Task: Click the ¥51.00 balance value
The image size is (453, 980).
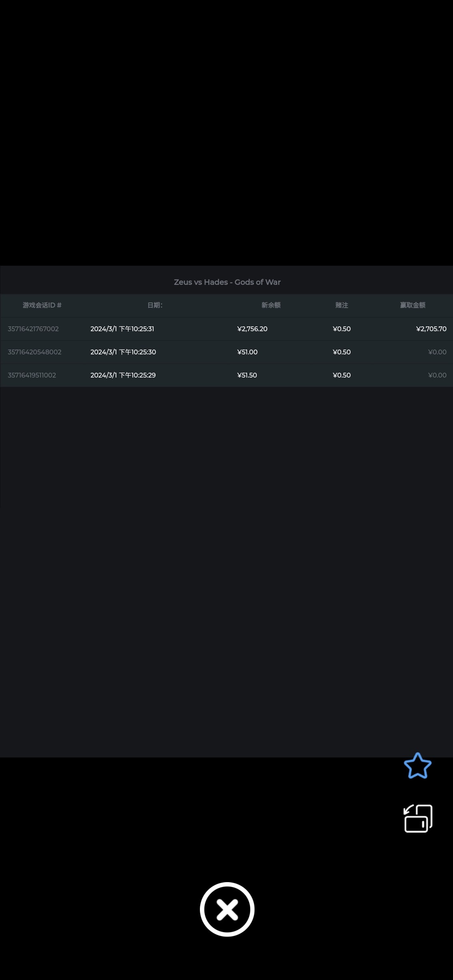Action: [247, 352]
